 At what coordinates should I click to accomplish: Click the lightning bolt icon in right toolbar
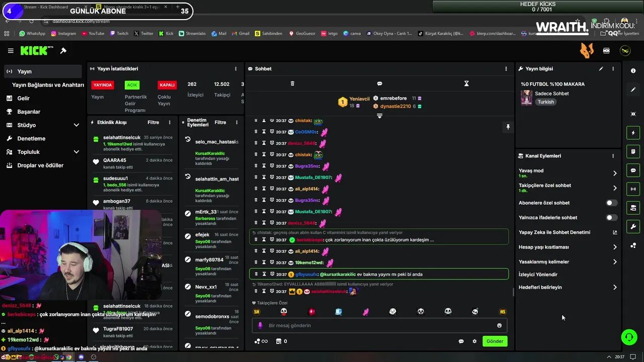point(633,133)
